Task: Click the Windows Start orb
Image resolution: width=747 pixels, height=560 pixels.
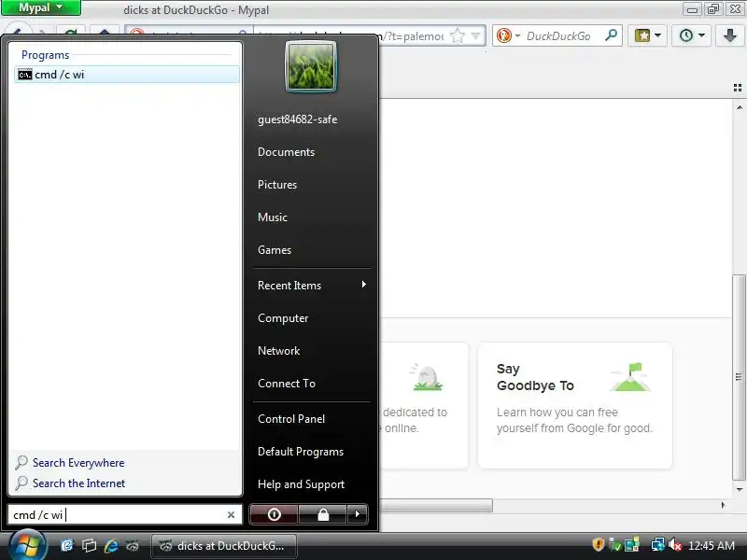Action: (27, 545)
